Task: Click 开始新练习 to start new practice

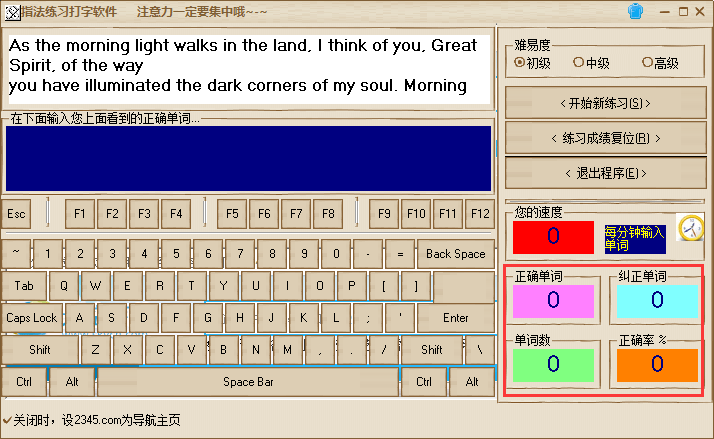Action: pos(601,103)
